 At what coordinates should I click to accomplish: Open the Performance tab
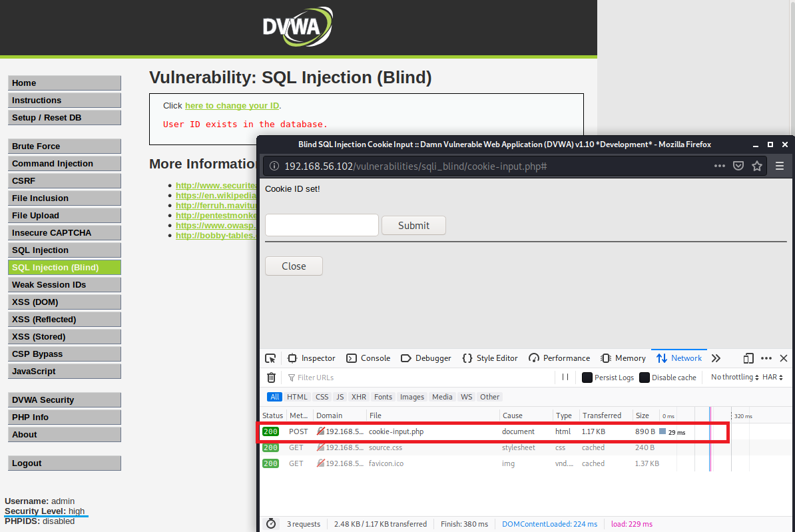tap(559, 358)
